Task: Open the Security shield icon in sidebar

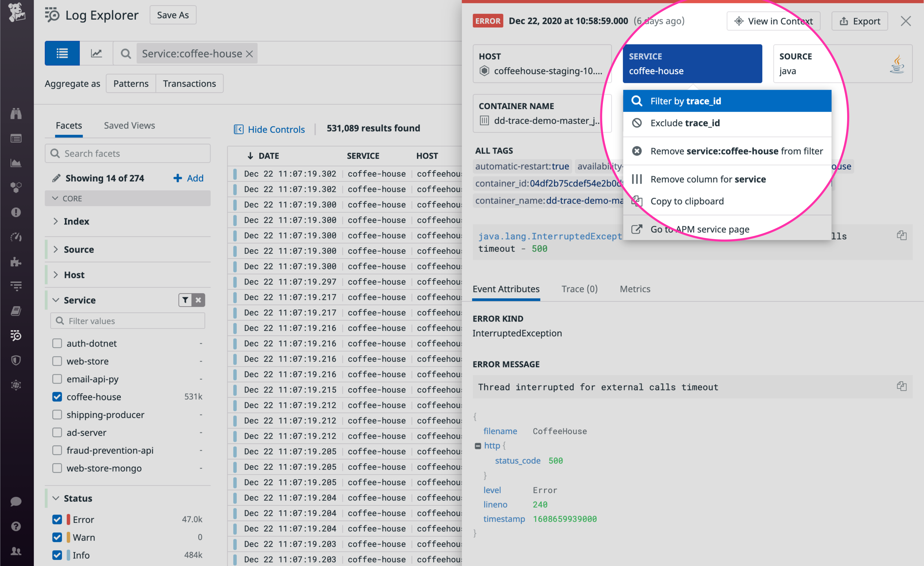Action: (17, 361)
